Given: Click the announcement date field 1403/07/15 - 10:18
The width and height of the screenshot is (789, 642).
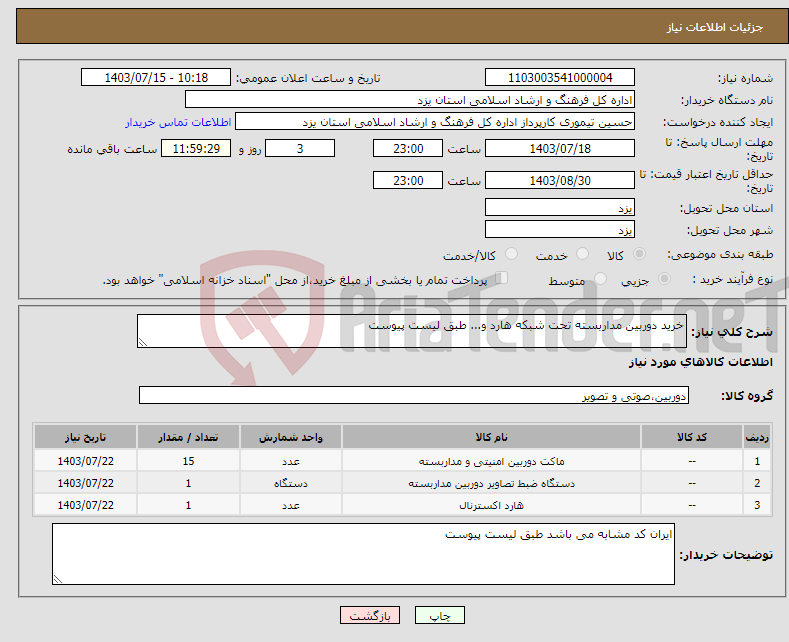Looking at the screenshot, I should pos(156,77).
